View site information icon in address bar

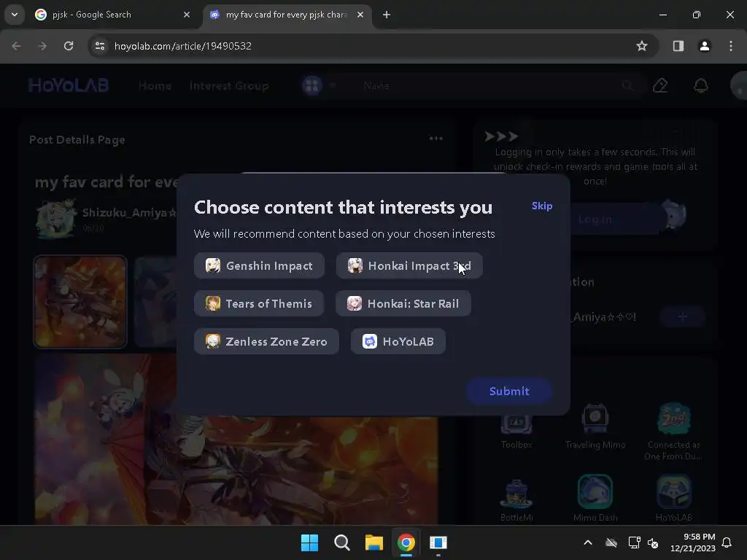(x=99, y=46)
